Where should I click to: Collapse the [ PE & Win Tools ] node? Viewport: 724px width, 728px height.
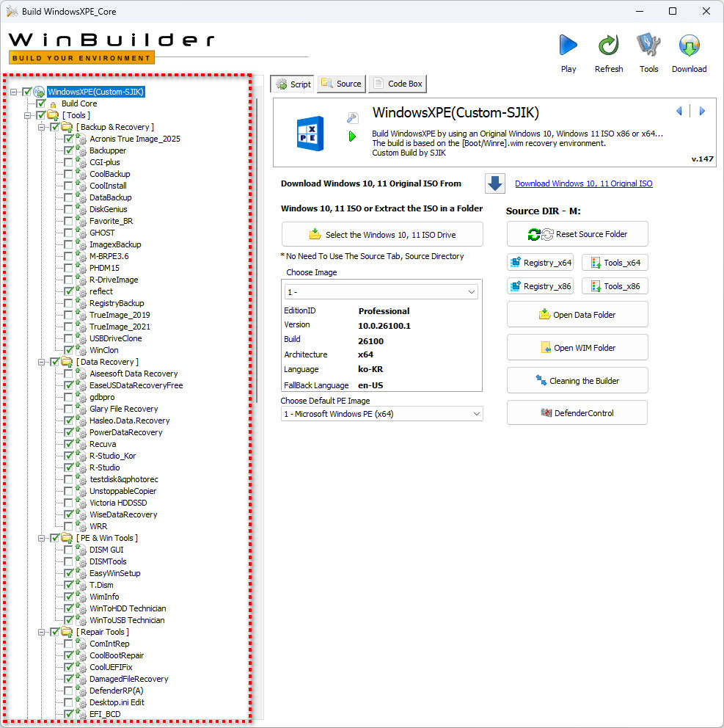(x=41, y=538)
